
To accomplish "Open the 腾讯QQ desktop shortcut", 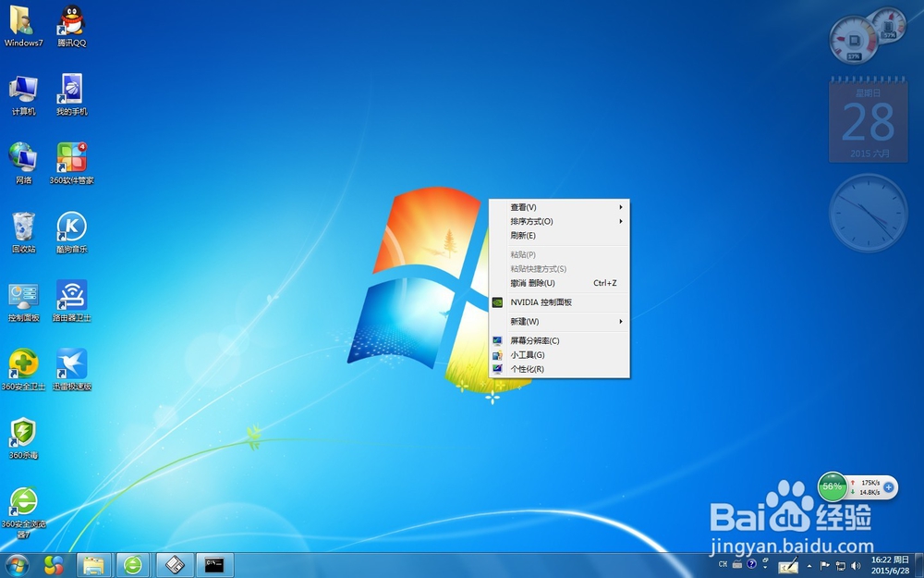I will 72,26.
